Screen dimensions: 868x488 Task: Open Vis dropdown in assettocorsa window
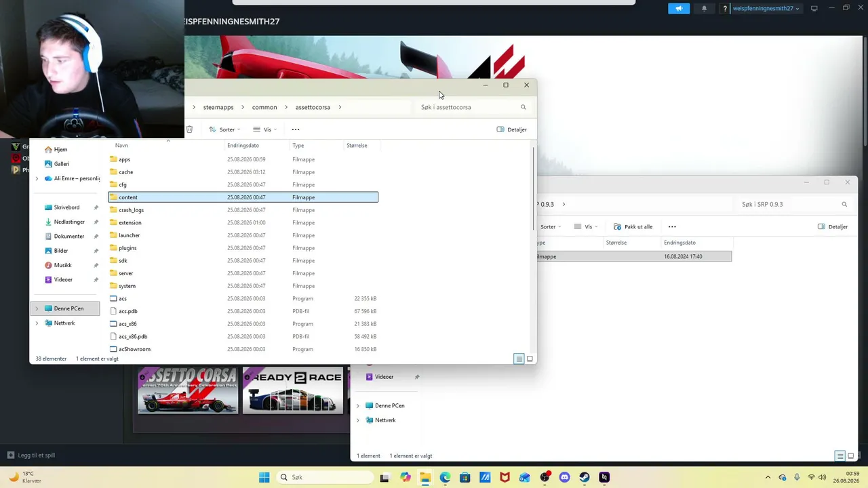tap(264, 129)
